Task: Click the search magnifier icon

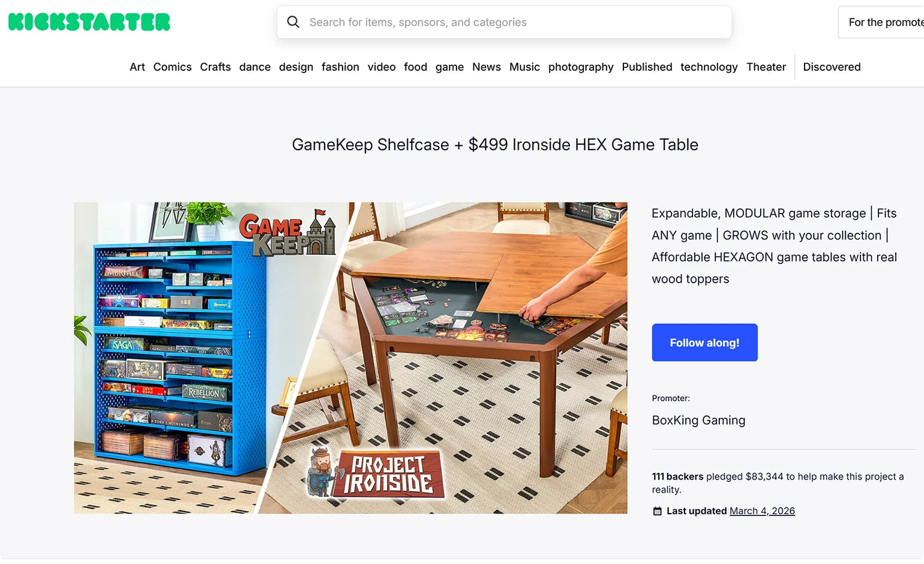Action: pyautogui.click(x=293, y=22)
